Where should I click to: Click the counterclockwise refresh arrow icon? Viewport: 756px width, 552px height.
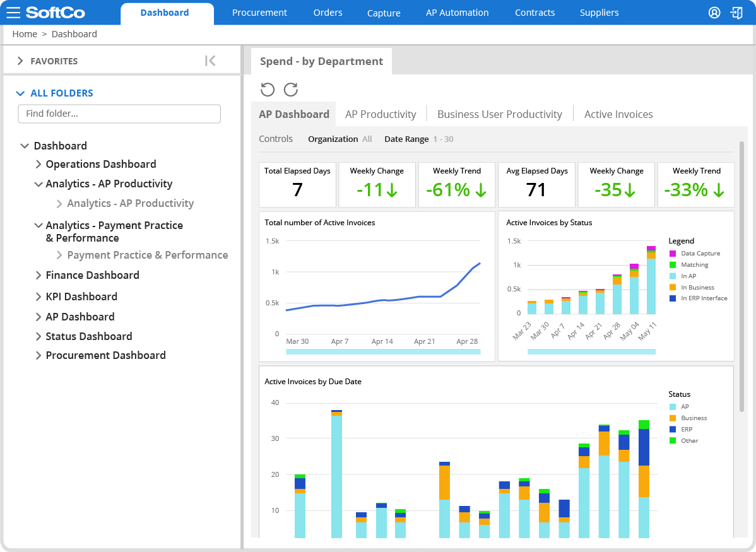point(267,90)
